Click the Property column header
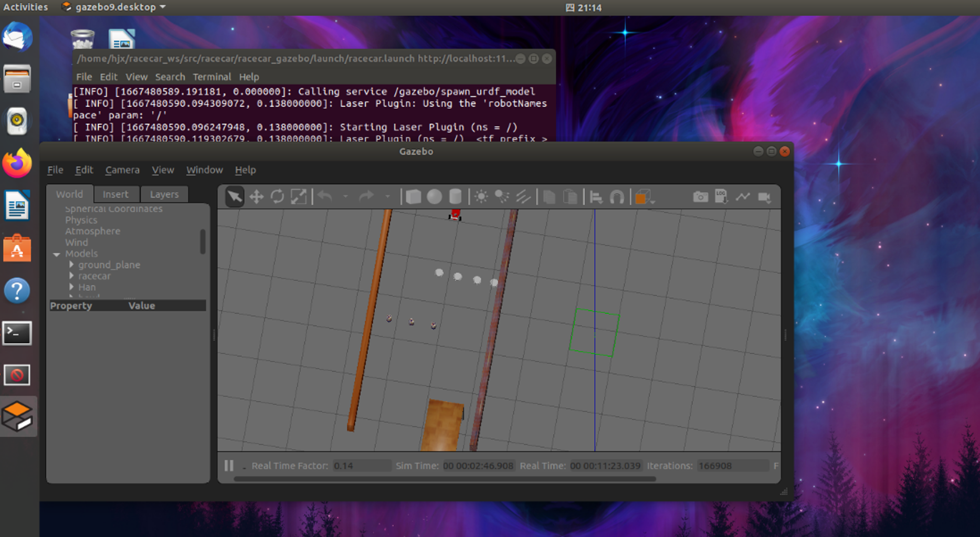The width and height of the screenshot is (980, 537). point(71,306)
